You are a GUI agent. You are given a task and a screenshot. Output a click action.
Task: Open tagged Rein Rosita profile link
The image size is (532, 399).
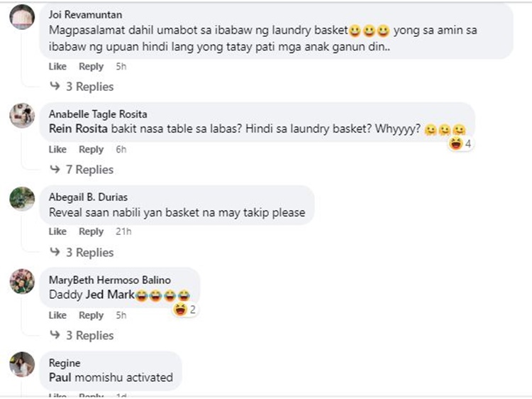78,129
